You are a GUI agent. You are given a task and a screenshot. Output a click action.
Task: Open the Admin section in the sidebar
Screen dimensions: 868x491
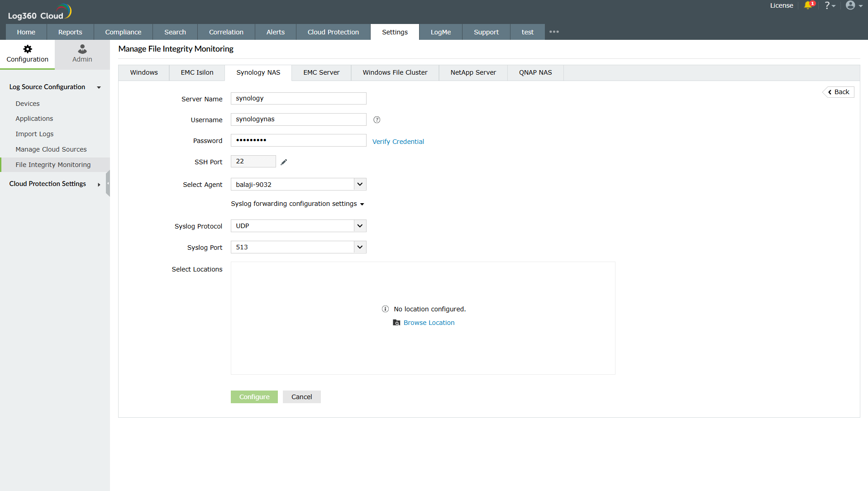pyautogui.click(x=81, y=54)
